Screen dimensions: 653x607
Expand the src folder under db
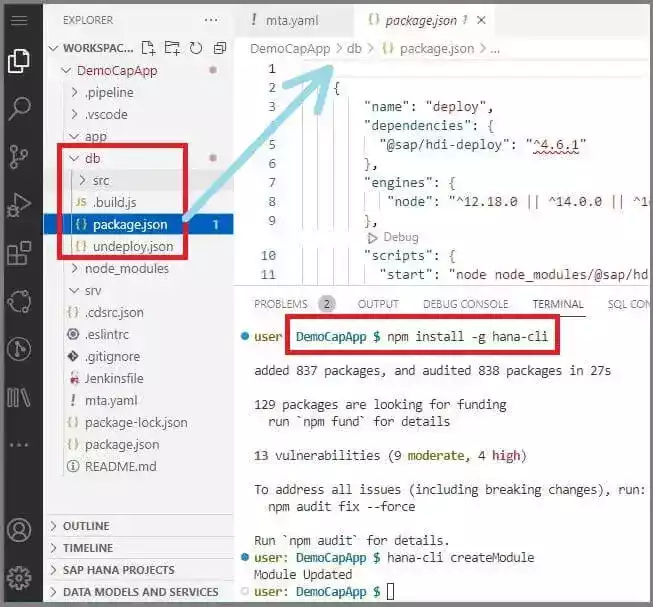coord(82,180)
